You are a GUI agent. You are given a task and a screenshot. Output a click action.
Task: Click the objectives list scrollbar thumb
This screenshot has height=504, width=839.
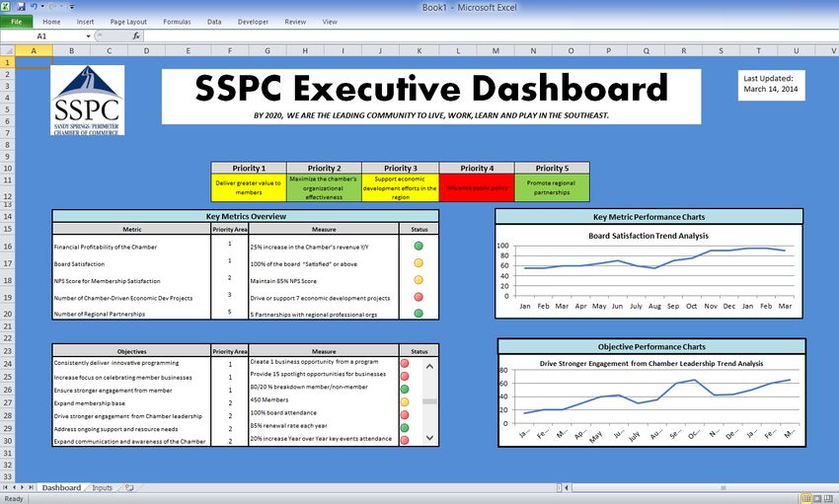click(429, 401)
